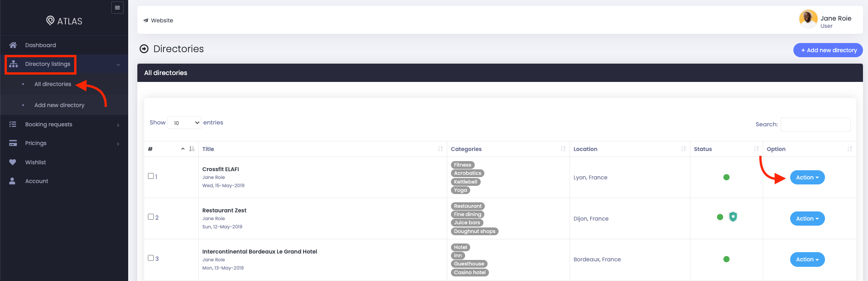
Task: Check the box for row 2 Restaurant Zest
Action: tap(151, 216)
